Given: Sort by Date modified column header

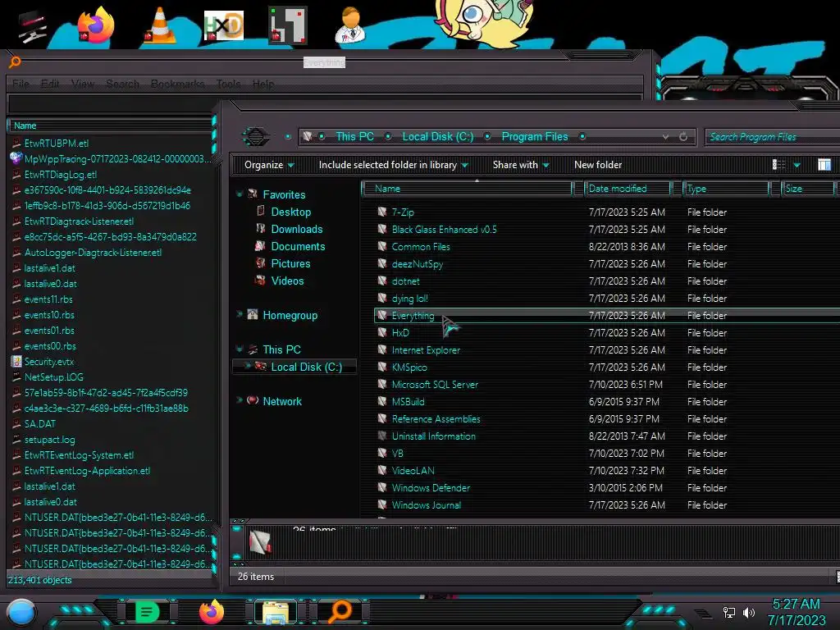Looking at the screenshot, I should point(628,189).
